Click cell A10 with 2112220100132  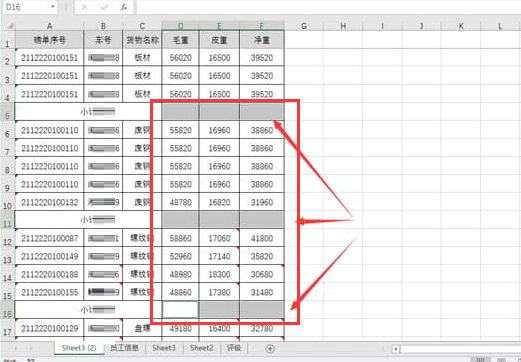point(49,202)
